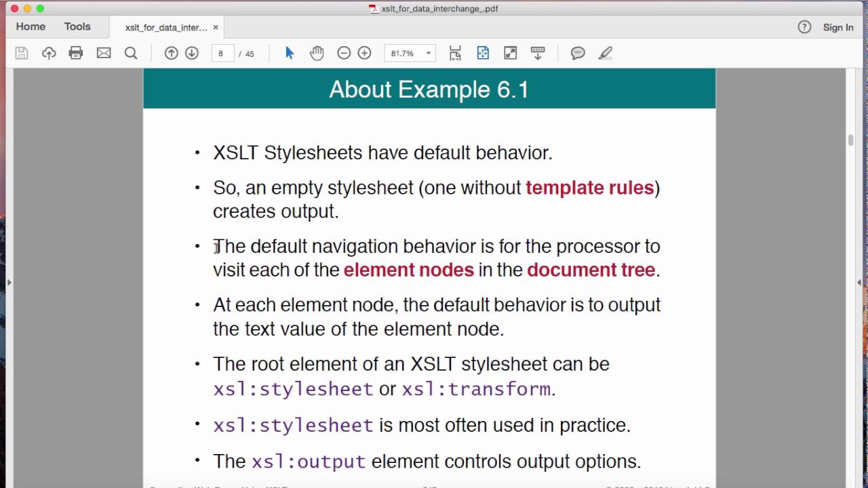
Task: Click the Save file icon
Action: tap(22, 53)
